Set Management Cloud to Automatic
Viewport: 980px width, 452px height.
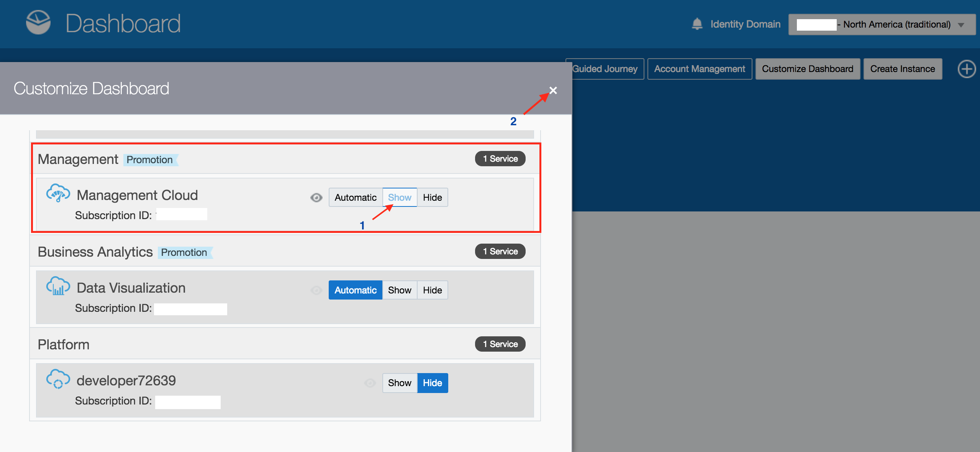(x=356, y=197)
